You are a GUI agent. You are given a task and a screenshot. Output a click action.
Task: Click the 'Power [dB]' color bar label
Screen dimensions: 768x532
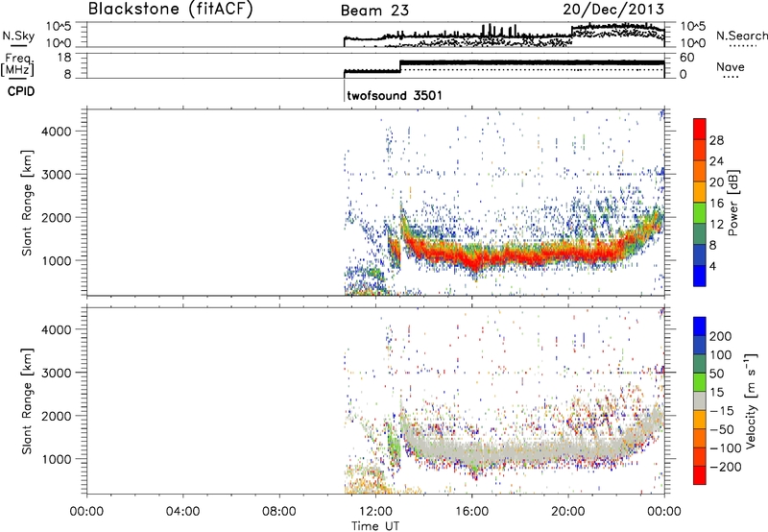[733, 203]
